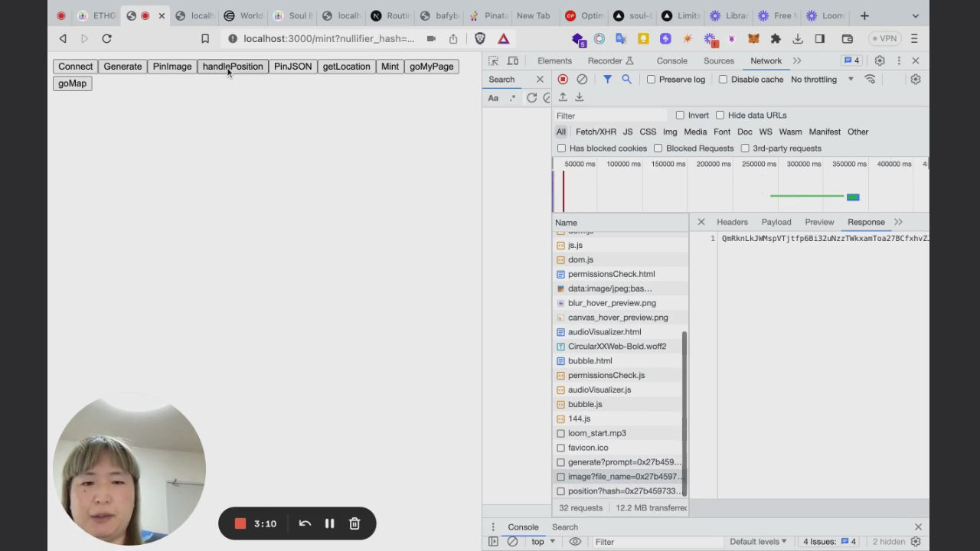The width and height of the screenshot is (980, 551).
Task: Toggle the network filter funnel icon
Action: click(607, 79)
